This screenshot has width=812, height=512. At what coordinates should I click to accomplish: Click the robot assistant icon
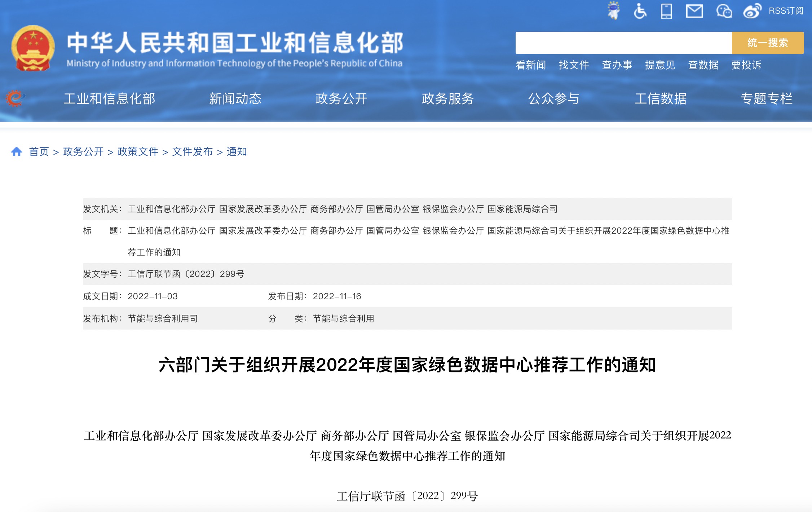613,11
